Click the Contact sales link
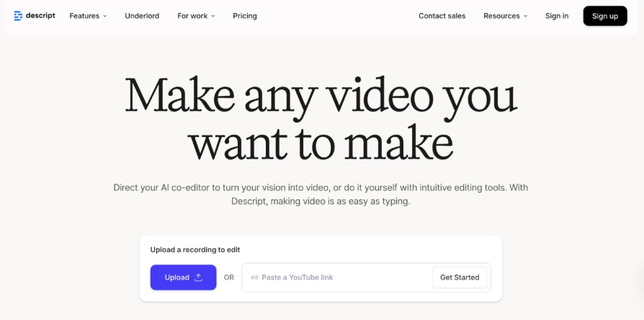 (442, 16)
